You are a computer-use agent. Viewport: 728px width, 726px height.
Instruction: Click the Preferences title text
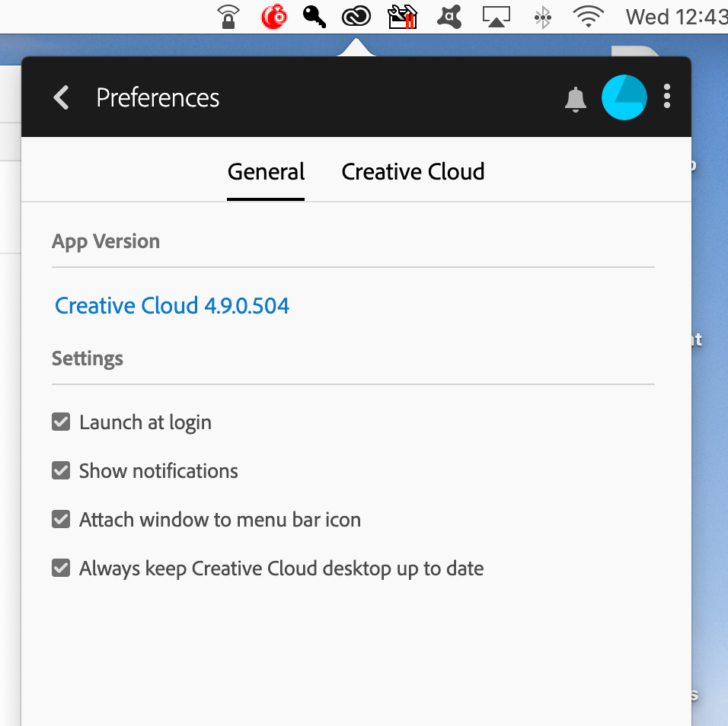click(x=158, y=98)
